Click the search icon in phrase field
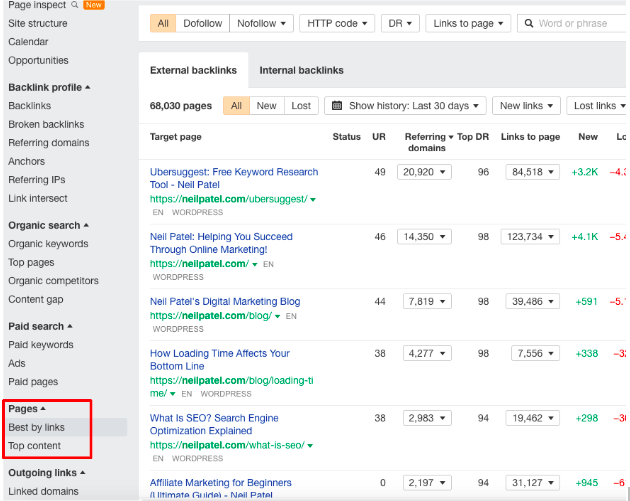The width and height of the screenshot is (630, 501). 528,23
